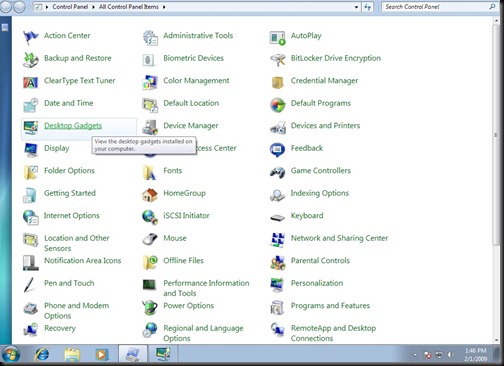Open Pen and Touch link
This screenshot has width=504, height=366.
(x=69, y=283)
